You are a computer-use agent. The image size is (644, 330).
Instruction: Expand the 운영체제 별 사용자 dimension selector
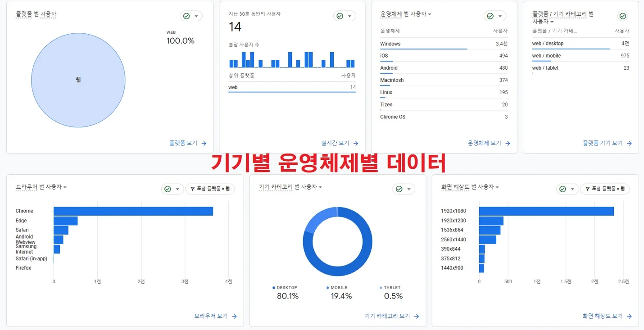[x=406, y=14]
